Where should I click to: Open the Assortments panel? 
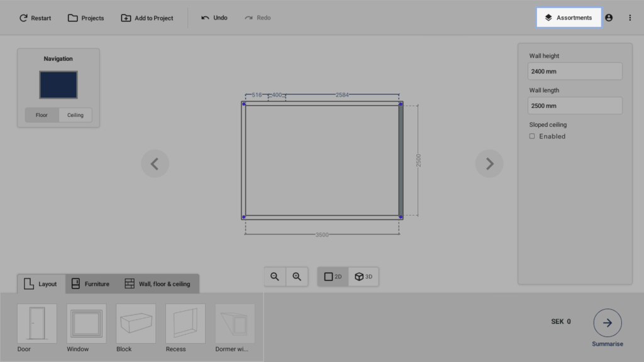click(569, 18)
